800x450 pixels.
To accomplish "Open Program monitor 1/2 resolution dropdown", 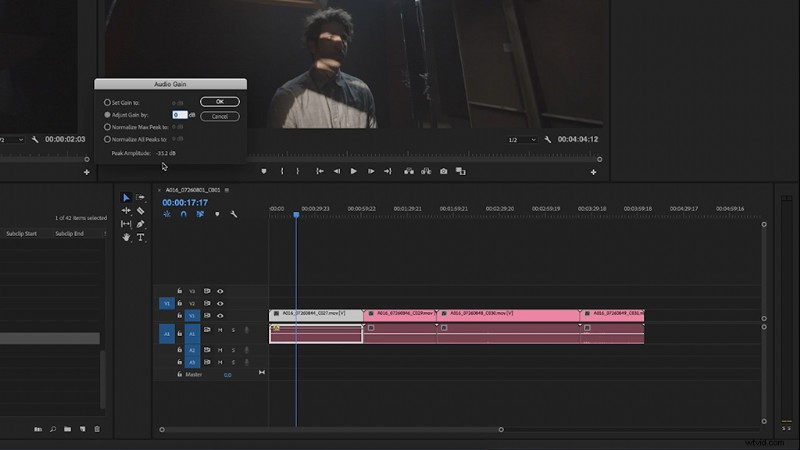I will pyautogui.click(x=522, y=140).
